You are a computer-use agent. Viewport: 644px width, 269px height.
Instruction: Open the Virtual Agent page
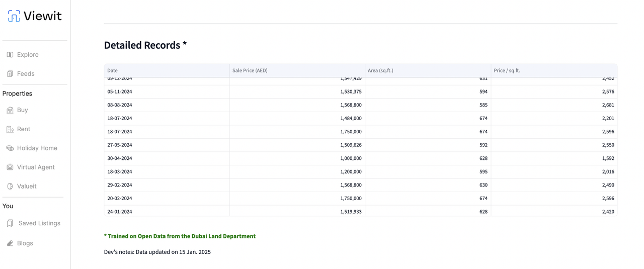point(36,167)
